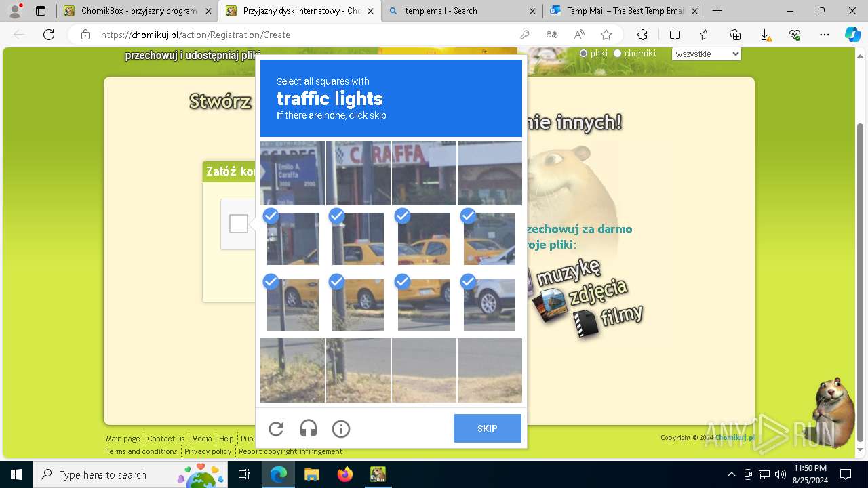The height and width of the screenshot is (488, 868).
Task: Refresh the browser page
Action: (x=49, y=35)
